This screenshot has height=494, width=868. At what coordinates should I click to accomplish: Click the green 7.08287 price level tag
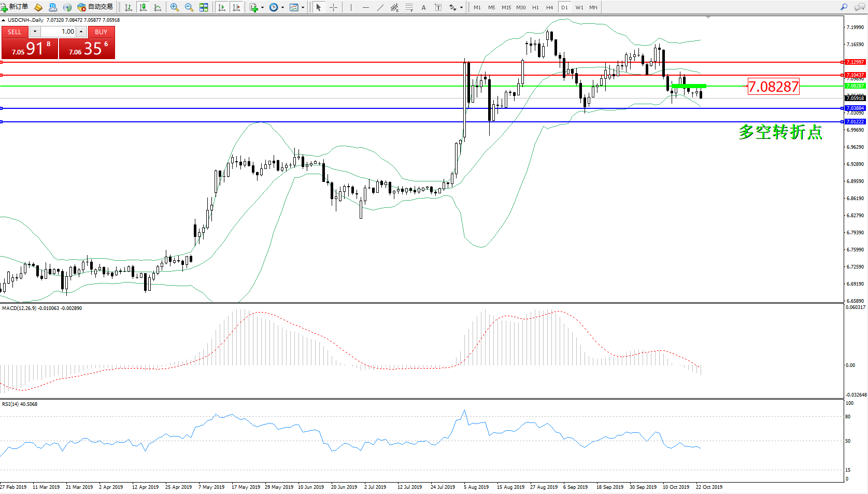(x=855, y=86)
